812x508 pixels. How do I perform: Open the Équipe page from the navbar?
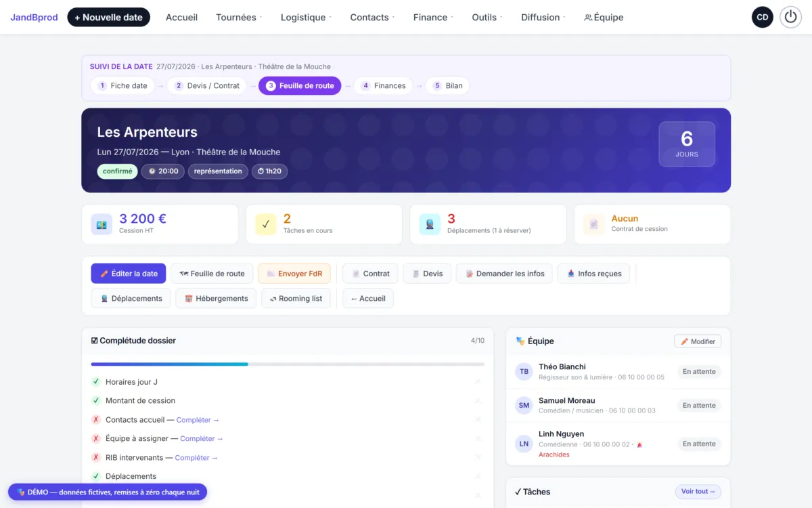604,18
